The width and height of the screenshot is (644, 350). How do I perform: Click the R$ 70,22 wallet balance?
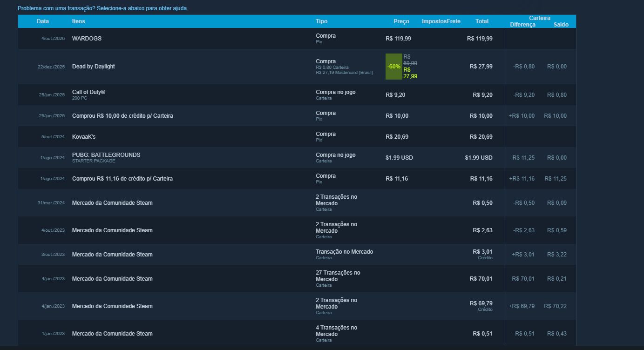pos(556,306)
